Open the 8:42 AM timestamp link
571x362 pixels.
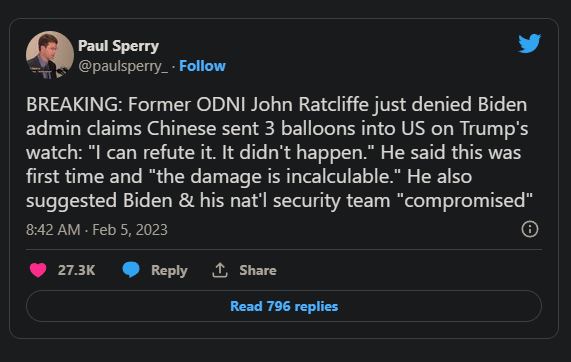pos(53,230)
